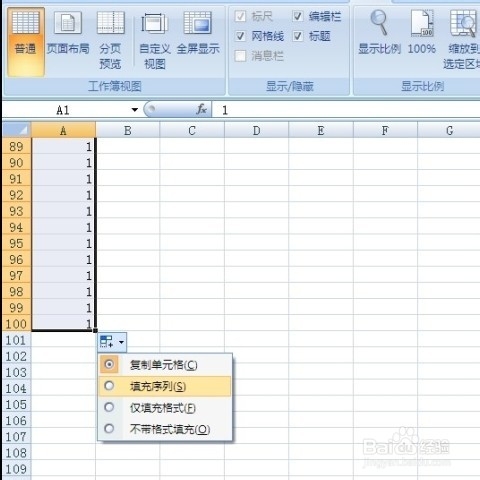
Task: Select 复制单元格 copy cells option
Action: [165, 365]
